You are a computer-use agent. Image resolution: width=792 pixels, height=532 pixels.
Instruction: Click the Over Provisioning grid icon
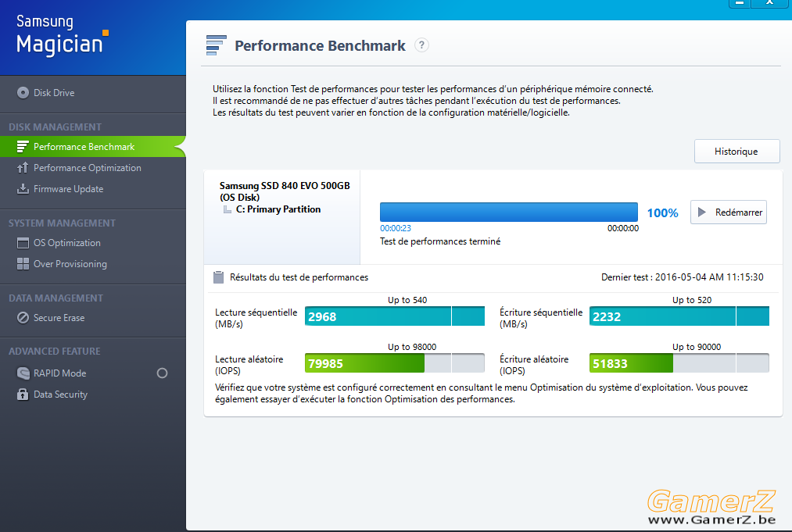click(23, 264)
